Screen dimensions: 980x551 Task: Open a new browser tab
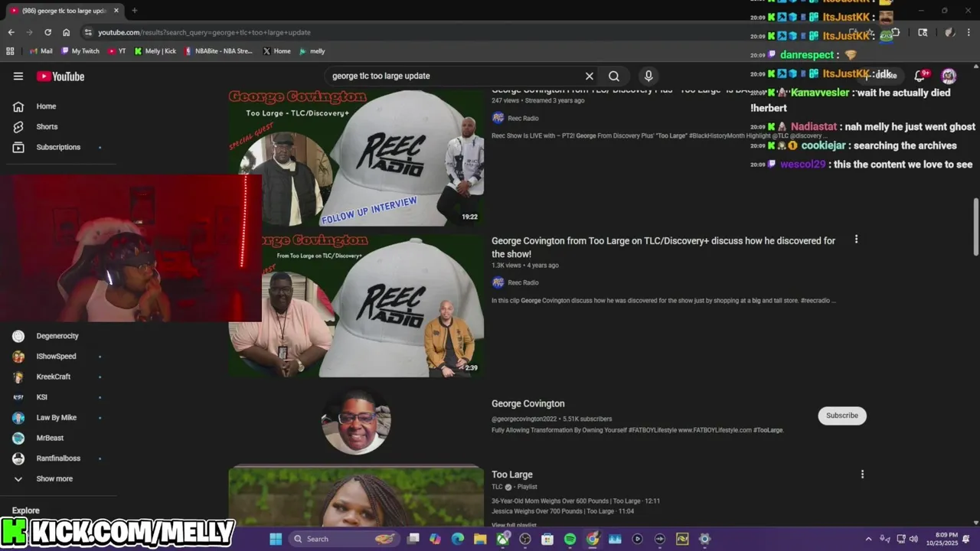pos(134,11)
